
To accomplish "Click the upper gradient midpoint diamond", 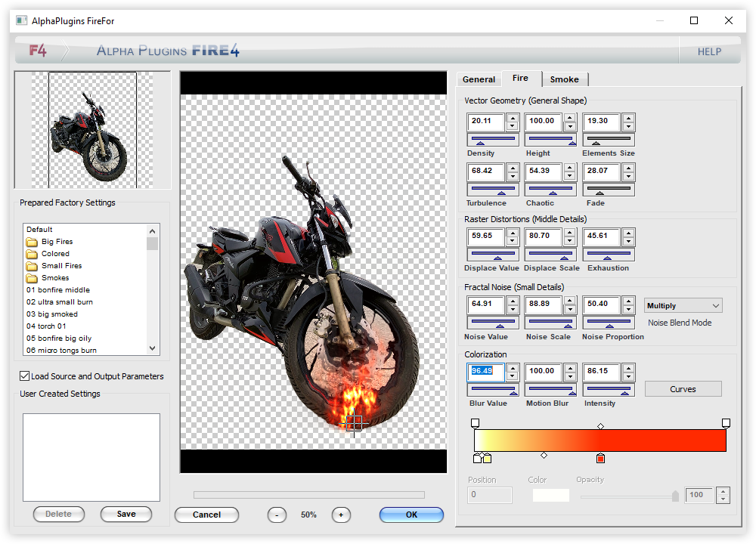I will tap(600, 426).
